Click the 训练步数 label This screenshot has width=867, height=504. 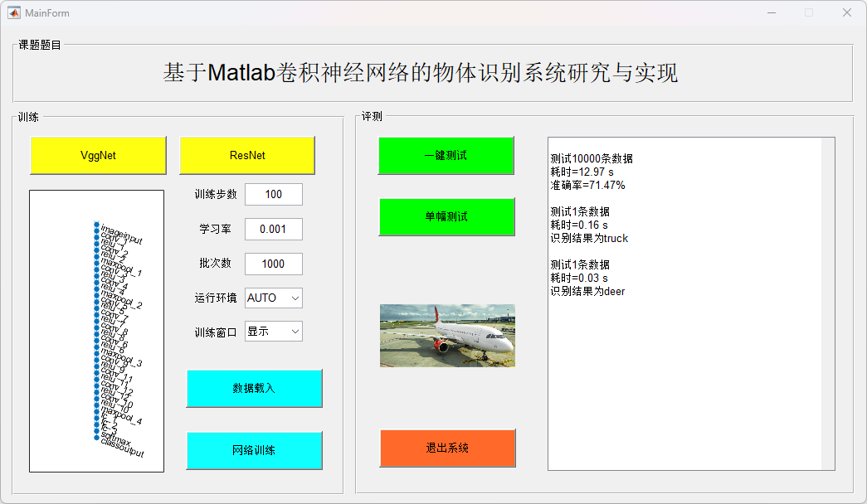point(216,195)
